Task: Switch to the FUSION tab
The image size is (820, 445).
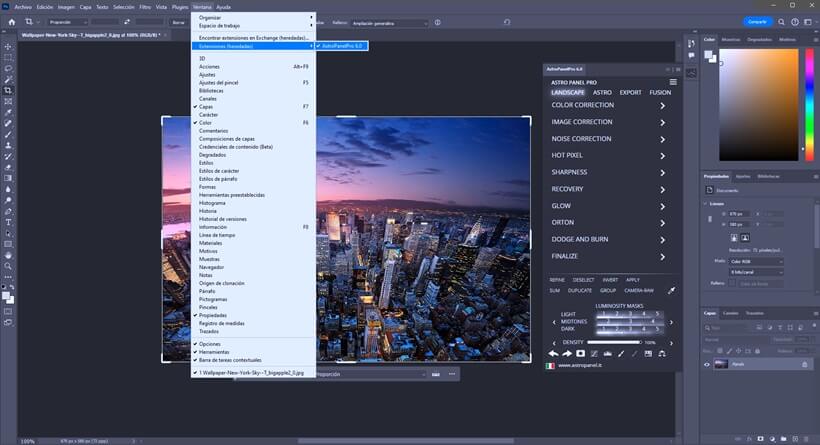Action: click(660, 93)
